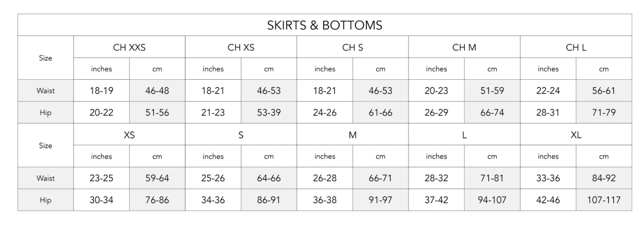Click the CH S column header
Screen dimensions: 644x227
352,48
